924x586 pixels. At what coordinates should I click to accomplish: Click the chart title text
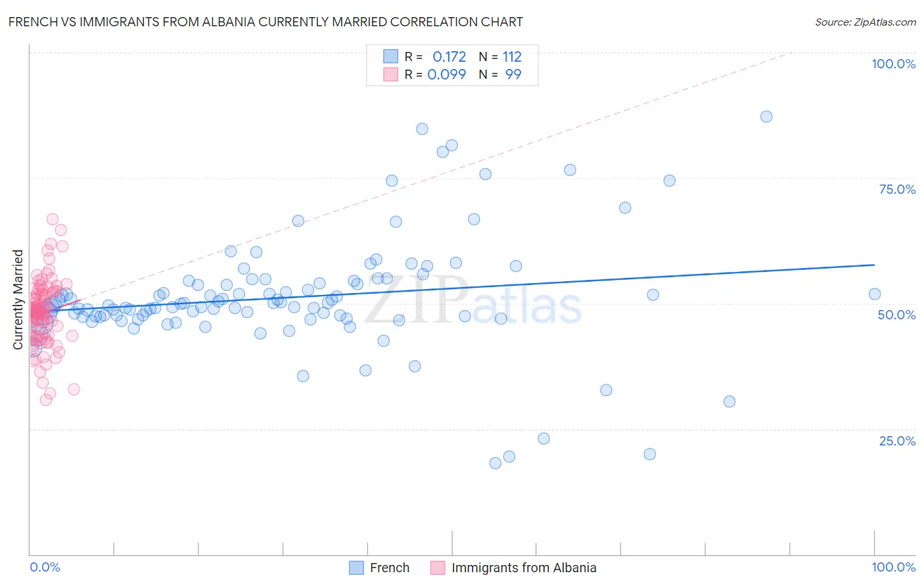click(x=266, y=22)
